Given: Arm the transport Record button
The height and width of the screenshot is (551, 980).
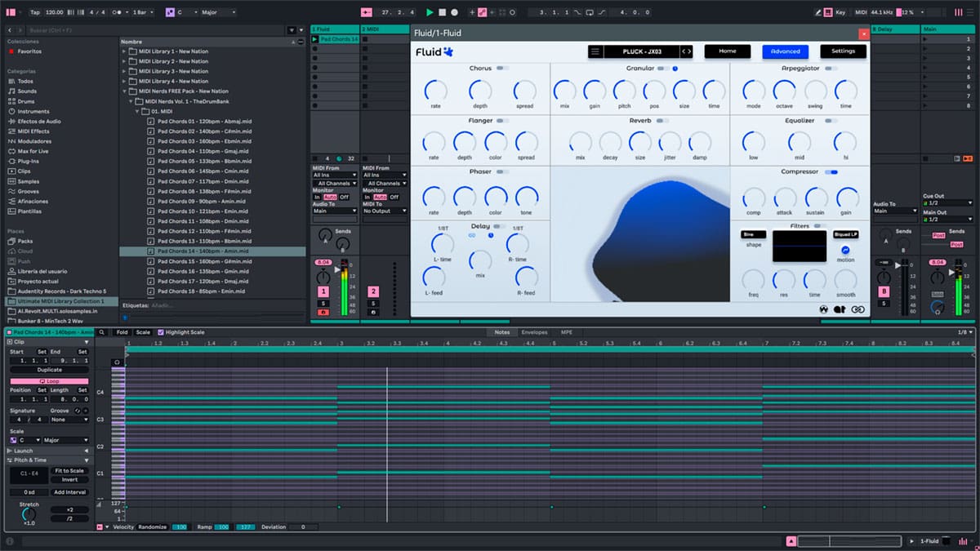Looking at the screenshot, I should (x=454, y=12).
